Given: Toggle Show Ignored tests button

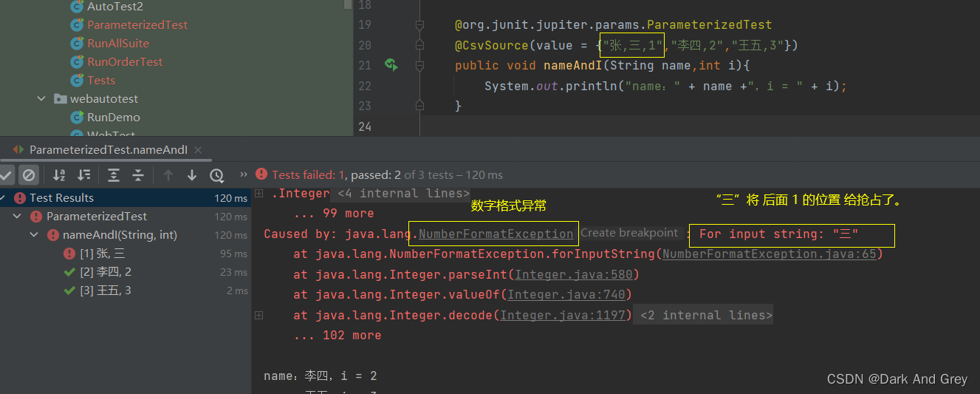Looking at the screenshot, I should click(x=29, y=175).
